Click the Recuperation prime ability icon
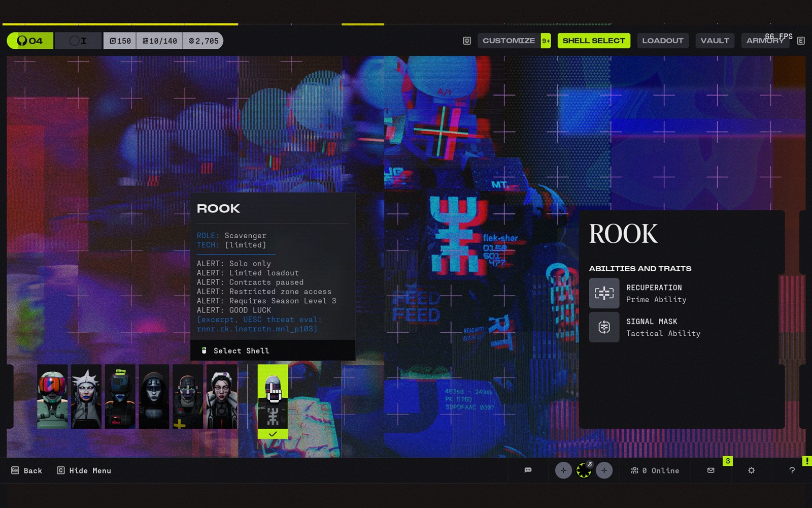 (604, 293)
